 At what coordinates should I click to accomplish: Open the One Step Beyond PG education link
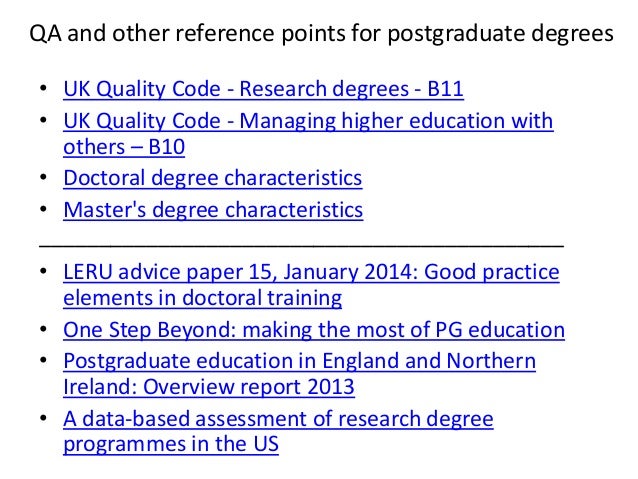point(313,329)
